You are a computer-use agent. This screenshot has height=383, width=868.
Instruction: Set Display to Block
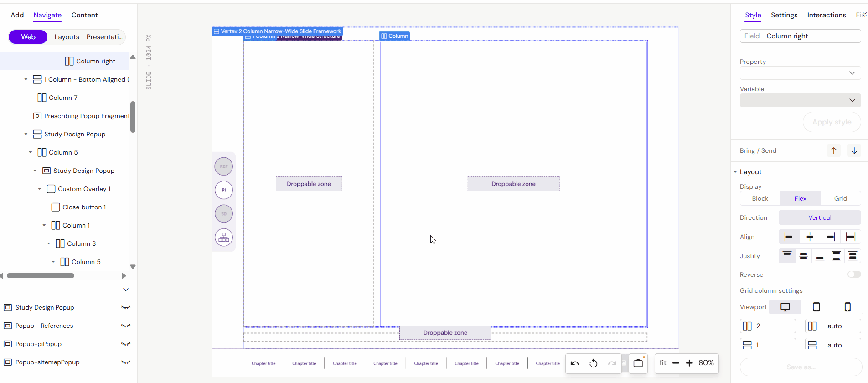pos(760,198)
